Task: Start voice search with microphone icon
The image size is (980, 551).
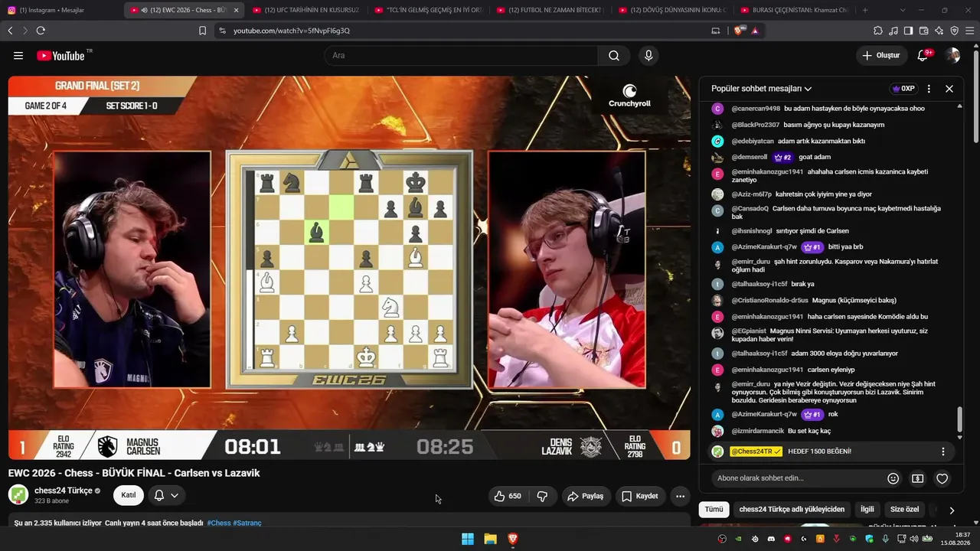Action: (648, 55)
